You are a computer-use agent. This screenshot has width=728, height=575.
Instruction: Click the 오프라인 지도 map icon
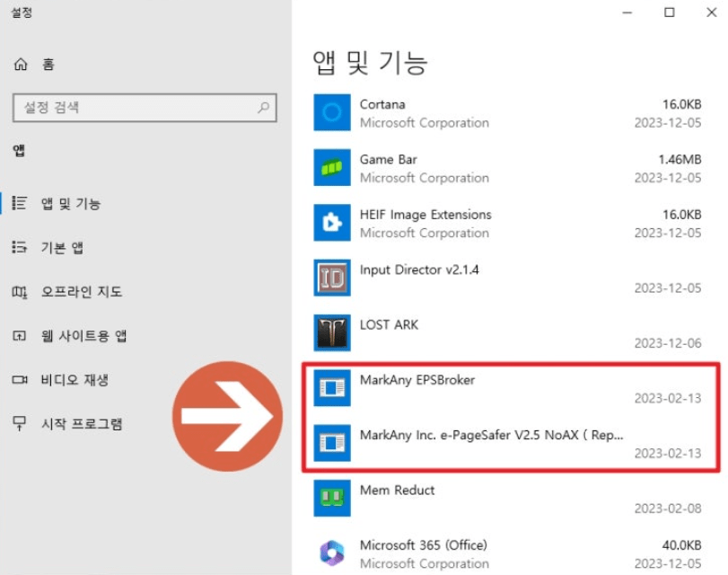[x=20, y=292]
